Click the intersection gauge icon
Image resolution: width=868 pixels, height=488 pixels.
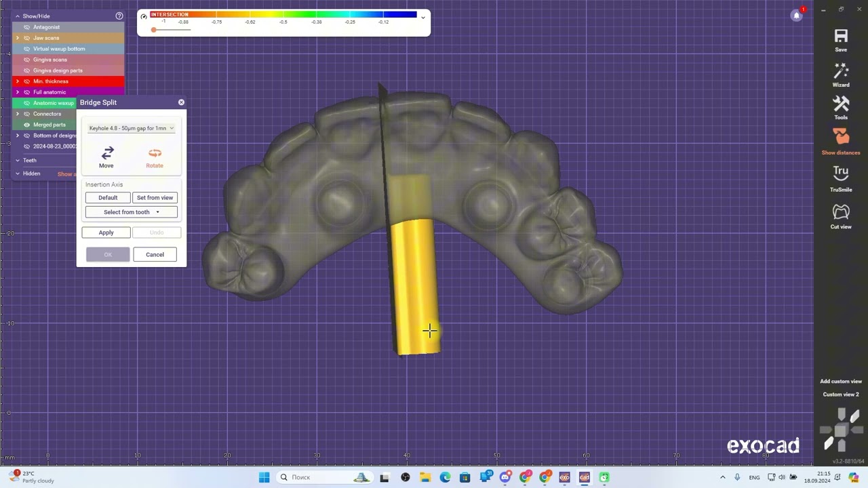click(x=144, y=16)
